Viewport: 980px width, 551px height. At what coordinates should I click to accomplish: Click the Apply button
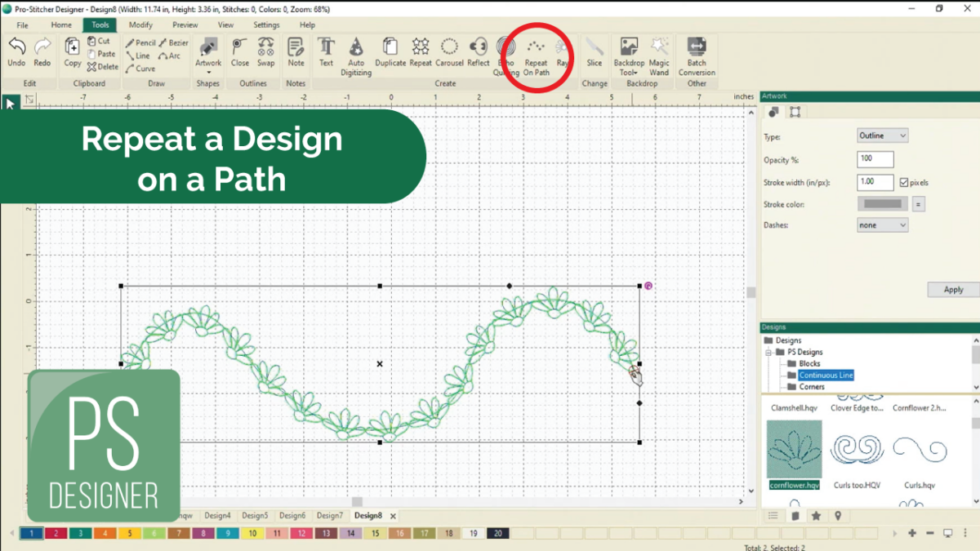pyautogui.click(x=953, y=289)
